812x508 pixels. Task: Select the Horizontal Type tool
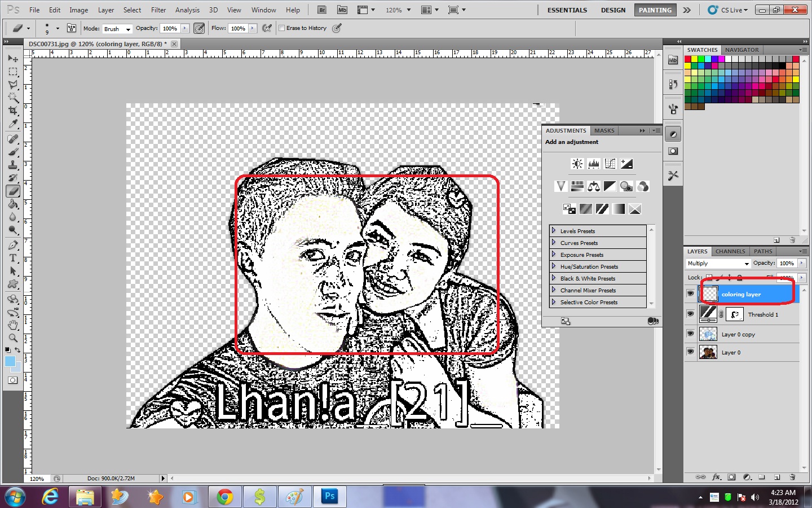[13, 259]
